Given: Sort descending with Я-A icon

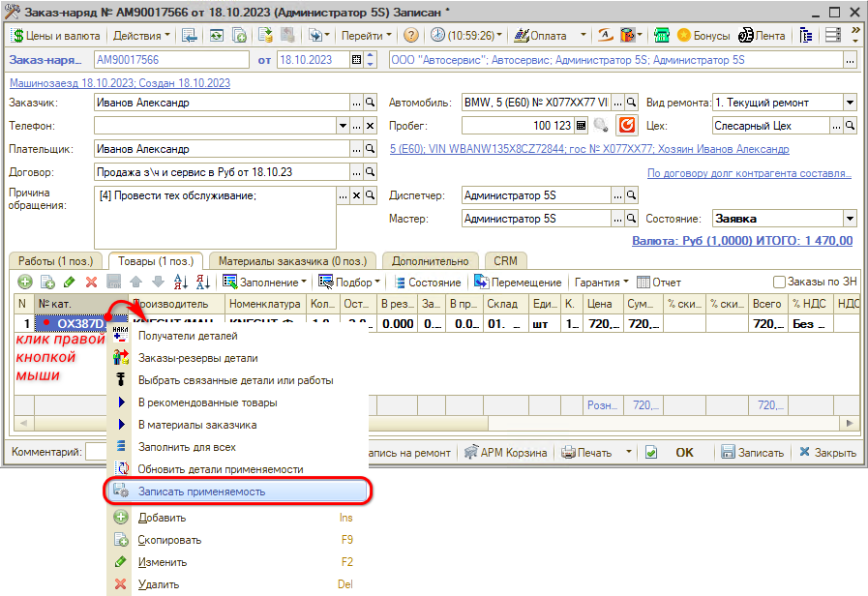Looking at the screenshot, I should (202, 283).
